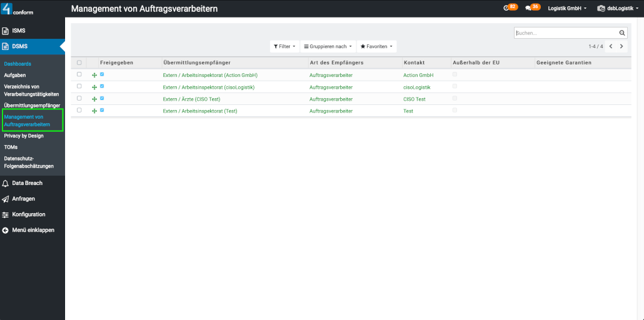Tick checkbox for Ärzte (CISO Test) row

click(x=79, y=98)
